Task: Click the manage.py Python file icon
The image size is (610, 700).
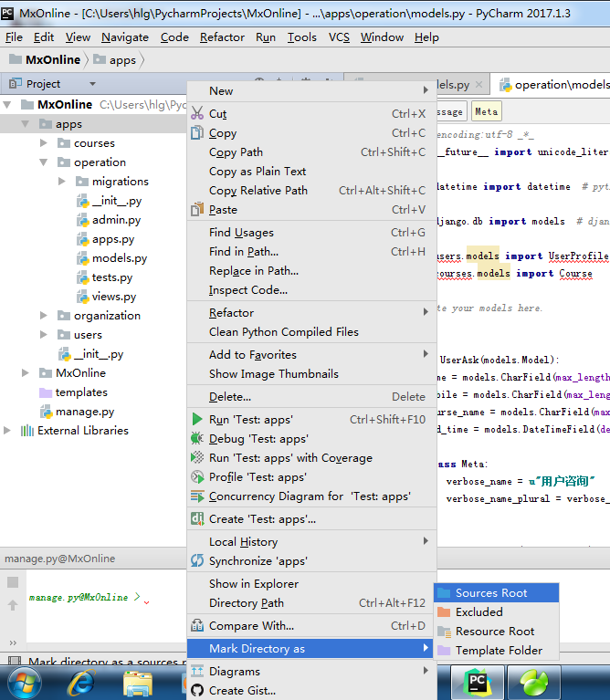Action: pyautogui.click(x=46, y=412)
